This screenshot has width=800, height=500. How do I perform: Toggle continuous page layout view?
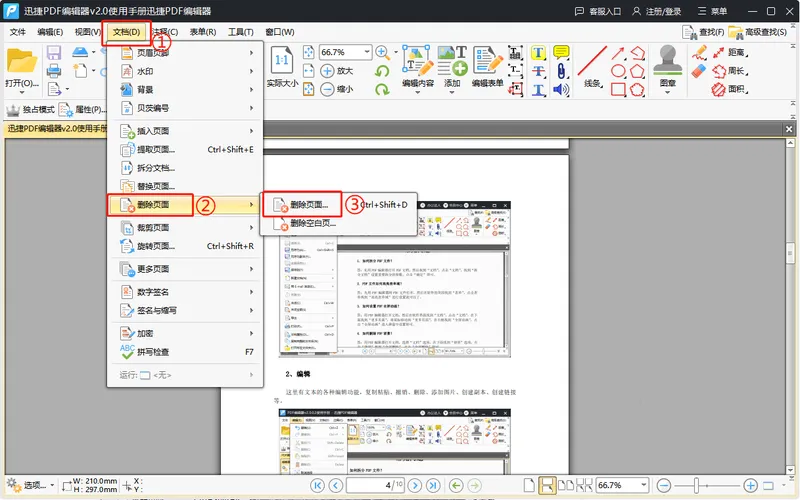click(547, 485)
